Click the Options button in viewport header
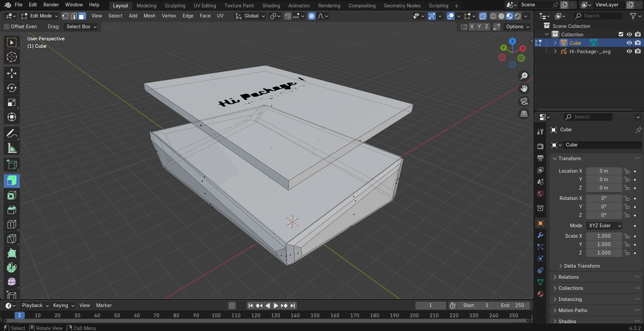The height and width of the screenshot is (331, 644). tap(517, 27)
